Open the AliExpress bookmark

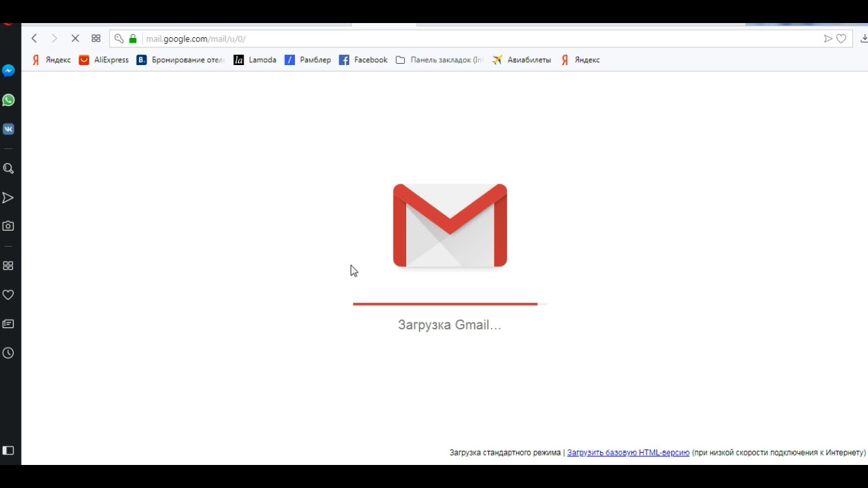tap(104, 60)
